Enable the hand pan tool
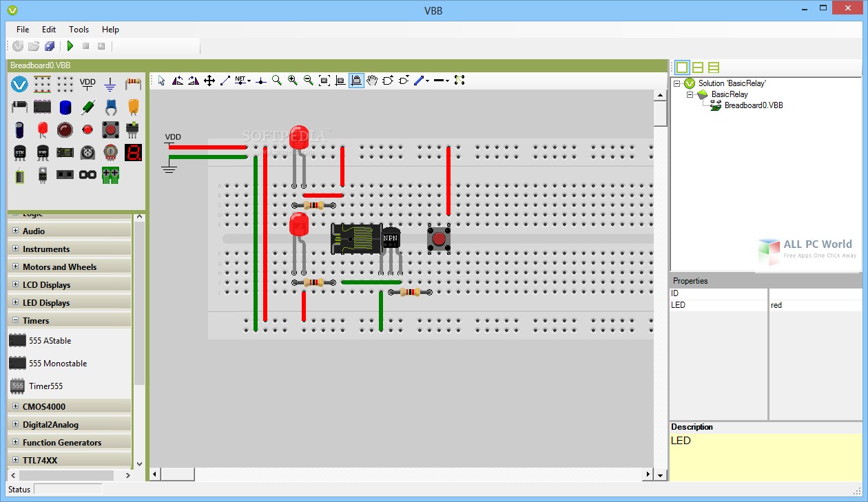This screenshot has height=502, width=868. point(373,81)
